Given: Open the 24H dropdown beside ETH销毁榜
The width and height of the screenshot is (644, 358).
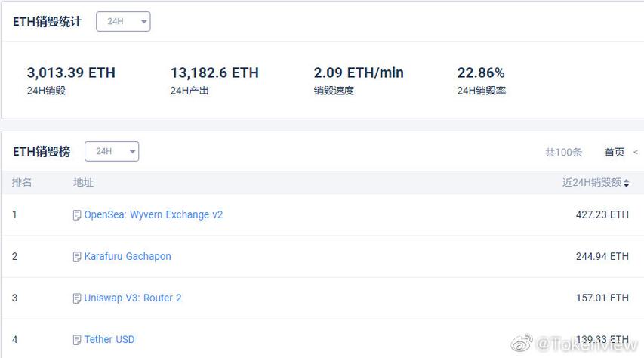Looking at the screenshot, I should click(x=112, y=151).
